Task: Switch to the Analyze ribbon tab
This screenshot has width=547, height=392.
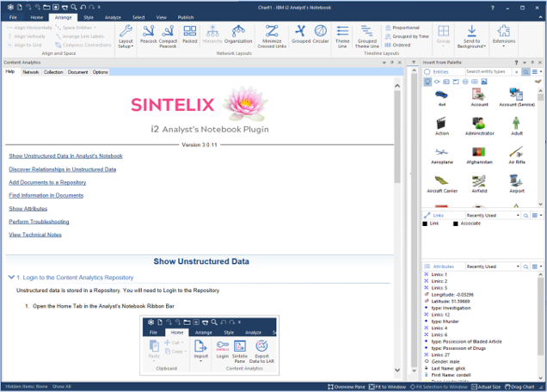Action: (x=113, y=16)
